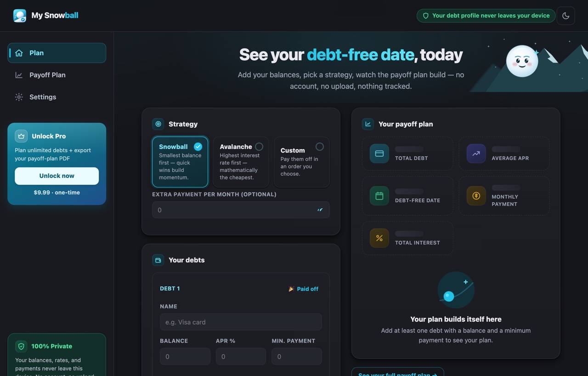The image size is (588, 376).
Task: Click the Strategy target icon
Action: coord(158,124)
